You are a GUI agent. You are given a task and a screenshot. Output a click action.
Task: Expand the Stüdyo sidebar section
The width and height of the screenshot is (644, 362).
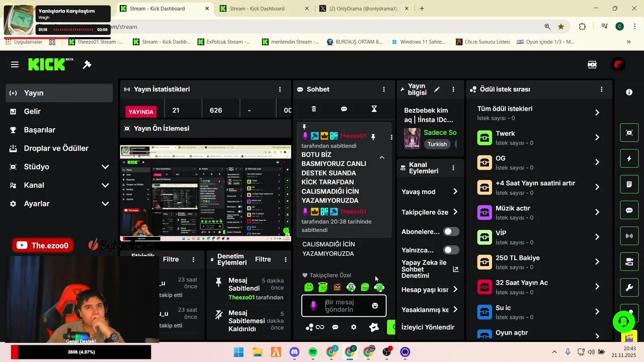tap(59, 167)
